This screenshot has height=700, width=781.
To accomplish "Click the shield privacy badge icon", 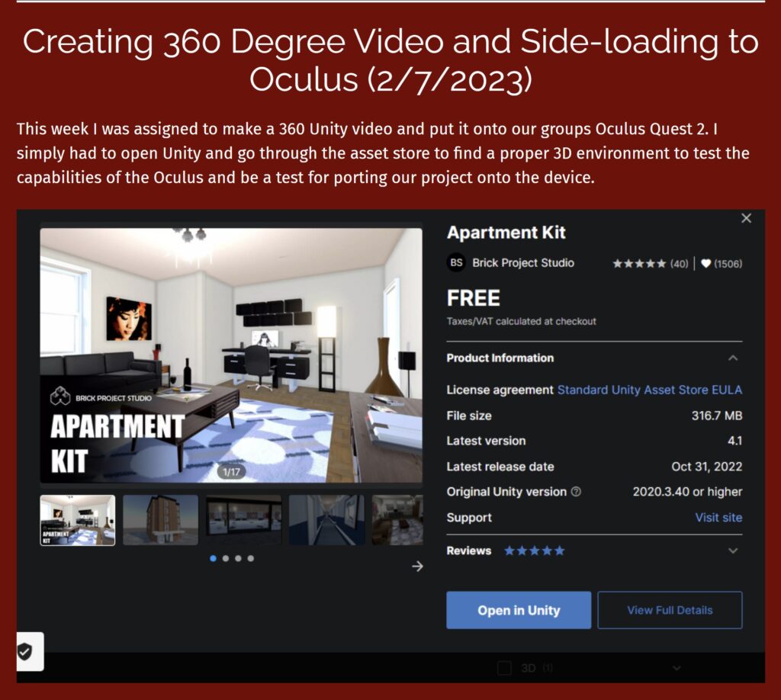I will [25, 651].
